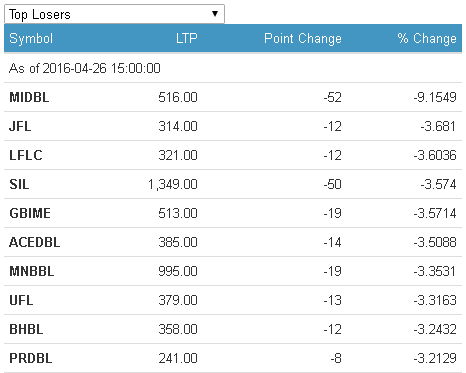Click the % Change column header
The image size is (466, 373).
pyautogui.click(x=427, y=38)
